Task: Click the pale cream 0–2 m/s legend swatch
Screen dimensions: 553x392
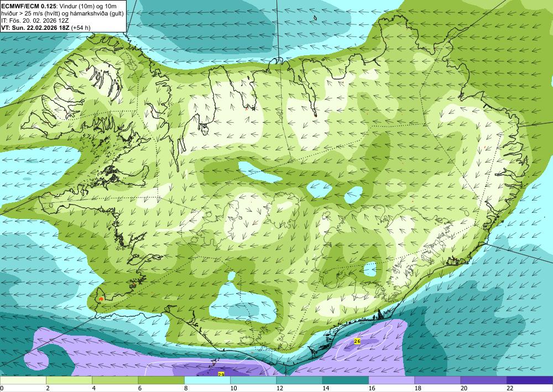Action: tap(23, 380)
